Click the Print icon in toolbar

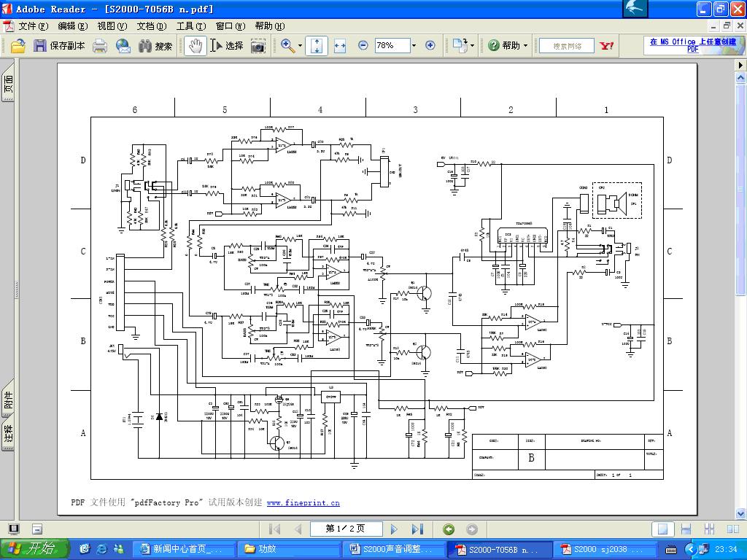[100, 46]
